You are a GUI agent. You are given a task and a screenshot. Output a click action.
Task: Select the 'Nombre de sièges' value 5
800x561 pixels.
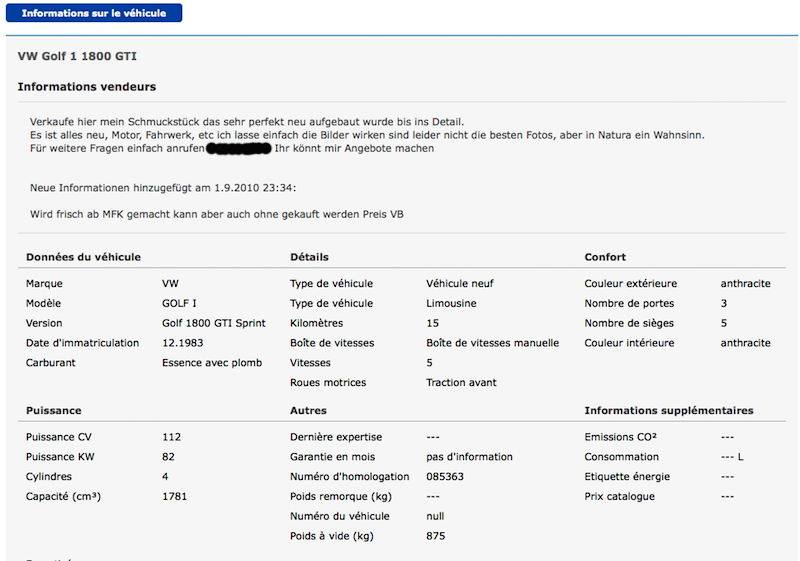point(723,323)
